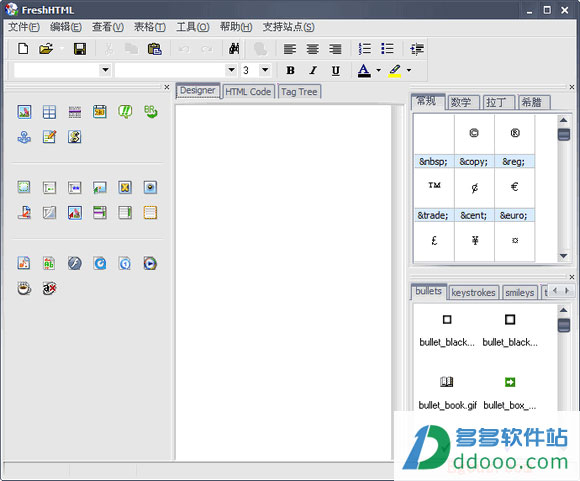Click the Flash object icon
580x481 pixels.
point(75,263)
